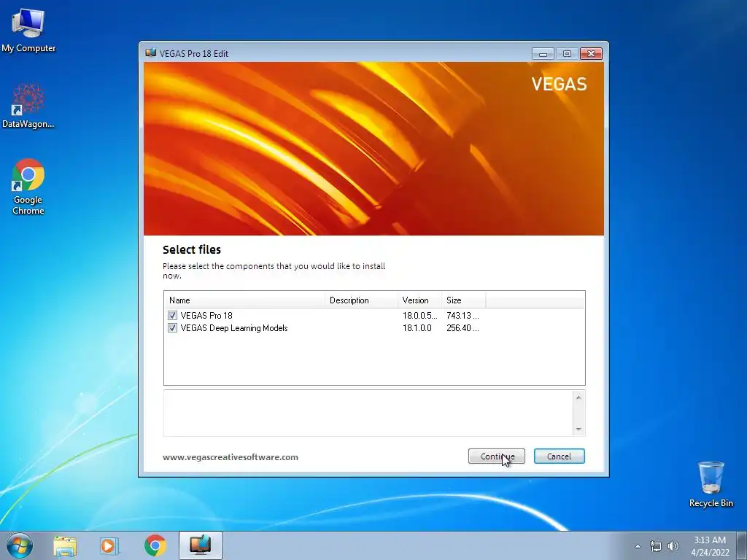Screen dimensions: 747x560
Task: Open My Computer desktop icon
Action: pos(28,31)
